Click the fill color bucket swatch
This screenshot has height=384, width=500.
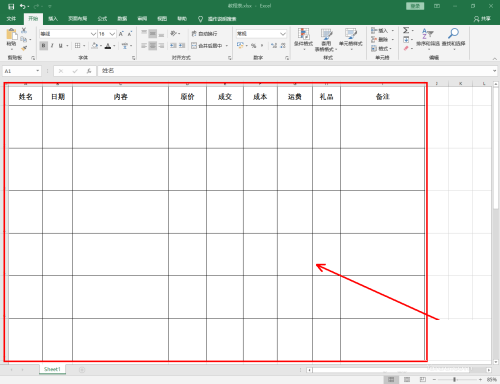click(x=95, y=46)
